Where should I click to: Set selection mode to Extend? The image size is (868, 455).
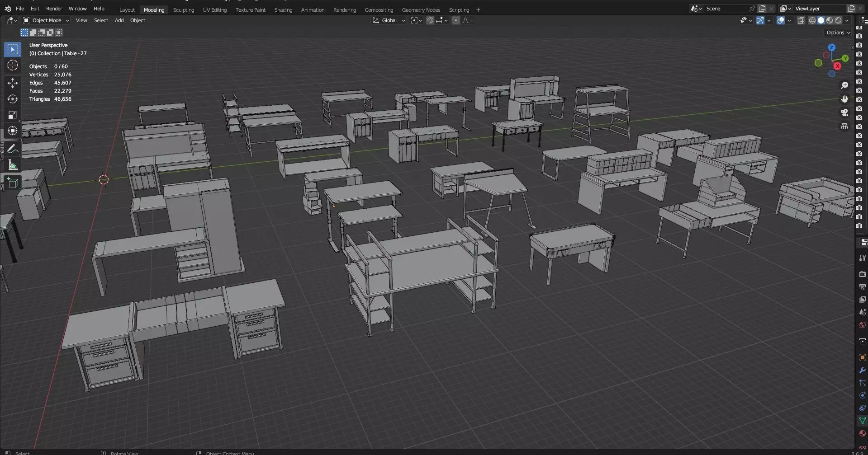33,33
